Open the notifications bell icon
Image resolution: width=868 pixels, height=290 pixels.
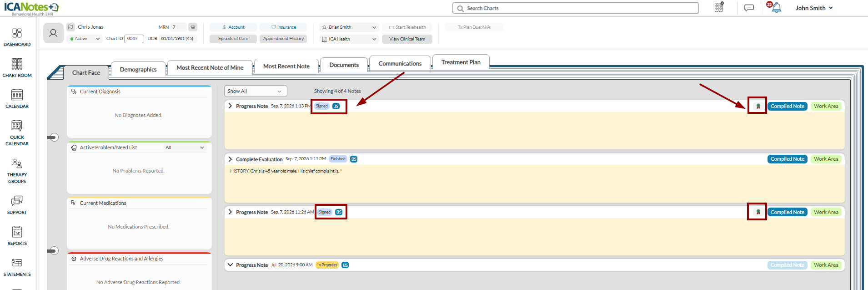[x=777, y=8]
